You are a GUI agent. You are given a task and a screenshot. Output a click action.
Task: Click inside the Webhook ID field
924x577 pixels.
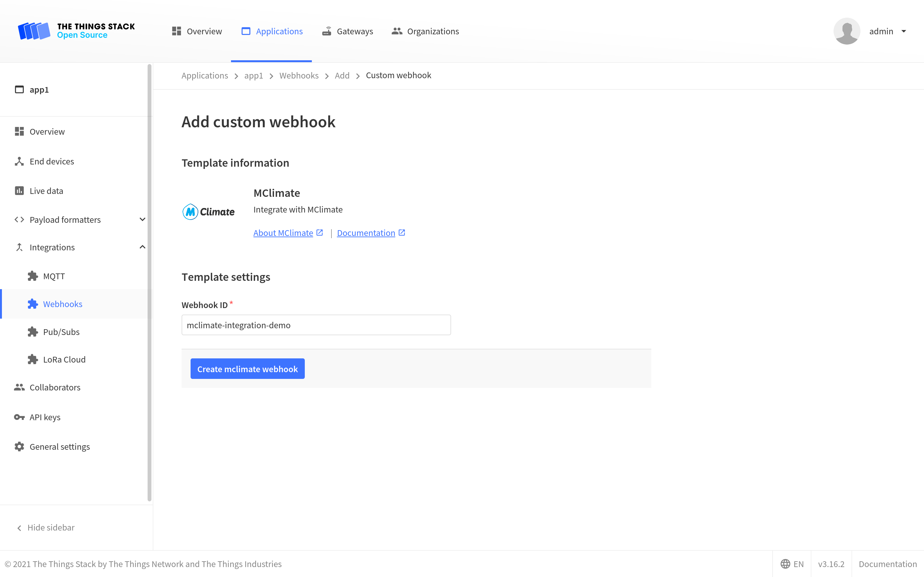pyautogui.click(x=316, y=325)
